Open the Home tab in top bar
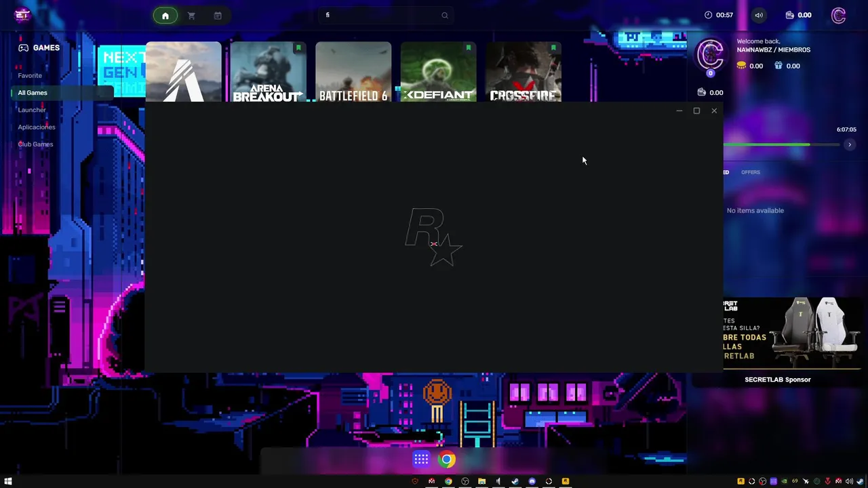 165,16
